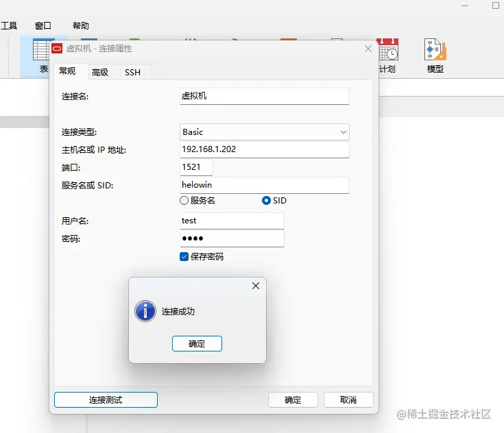504x433 pixels.
Task: Open the 工具 menu
Action: (x=9, y=26)
